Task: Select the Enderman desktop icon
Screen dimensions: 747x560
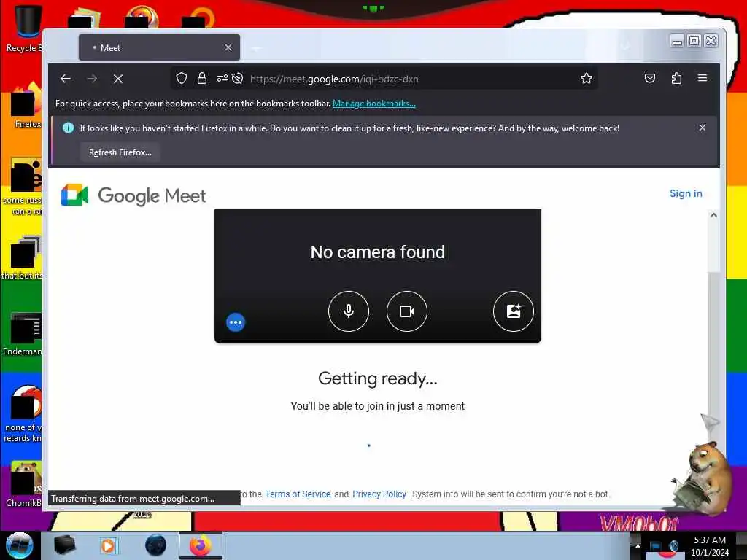Action: (x=24, y=333)
